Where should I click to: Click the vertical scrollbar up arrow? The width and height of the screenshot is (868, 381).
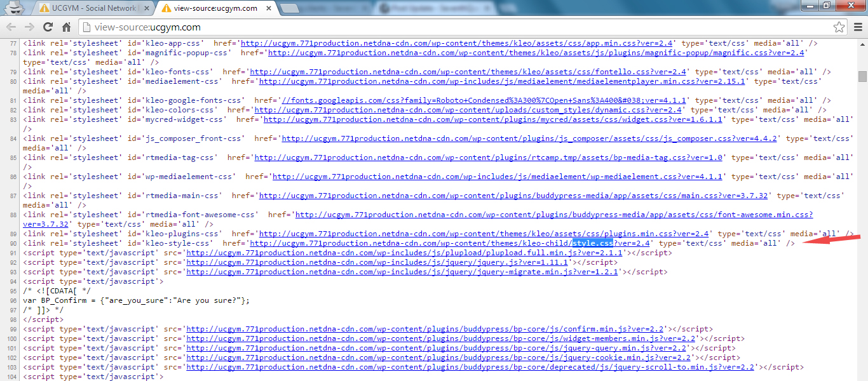coord(862,43)
